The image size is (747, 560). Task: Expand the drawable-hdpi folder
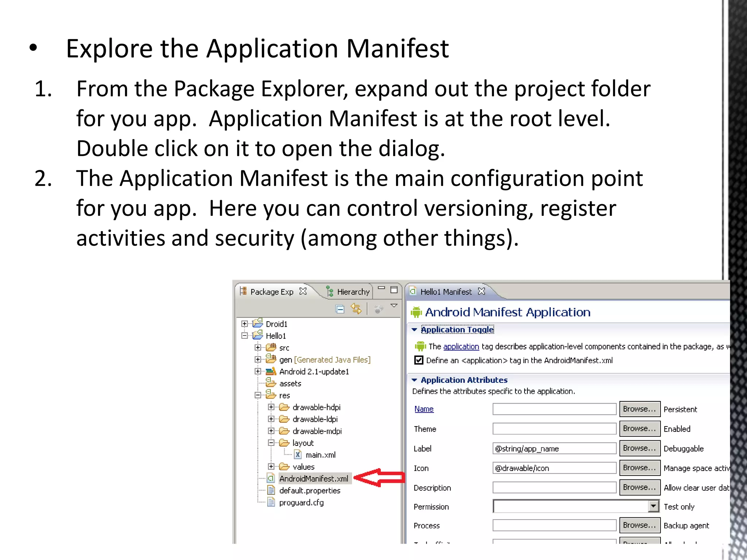coord(271,407)
